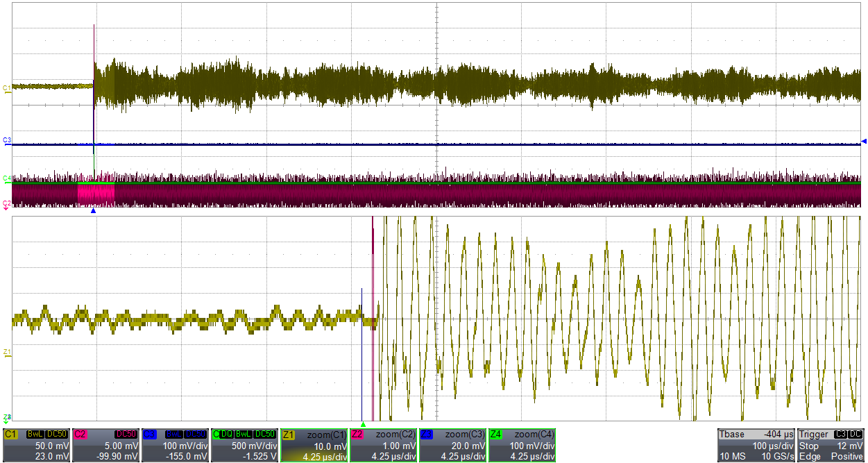Click the '-99.90 mV' offset in C2

pyautogui.click(x=118, y=456)
